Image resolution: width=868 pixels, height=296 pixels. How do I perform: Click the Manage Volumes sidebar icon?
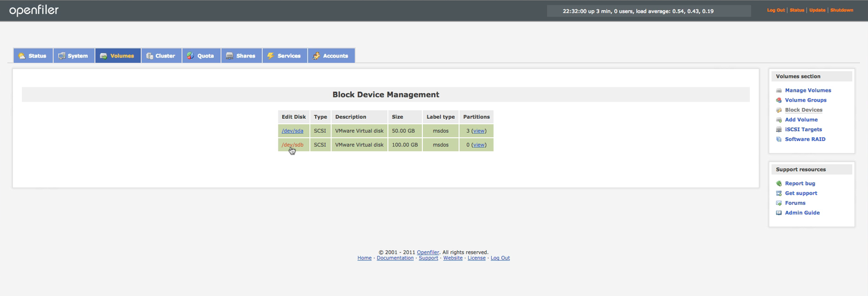pyautogui.click(x=779, y=90)
